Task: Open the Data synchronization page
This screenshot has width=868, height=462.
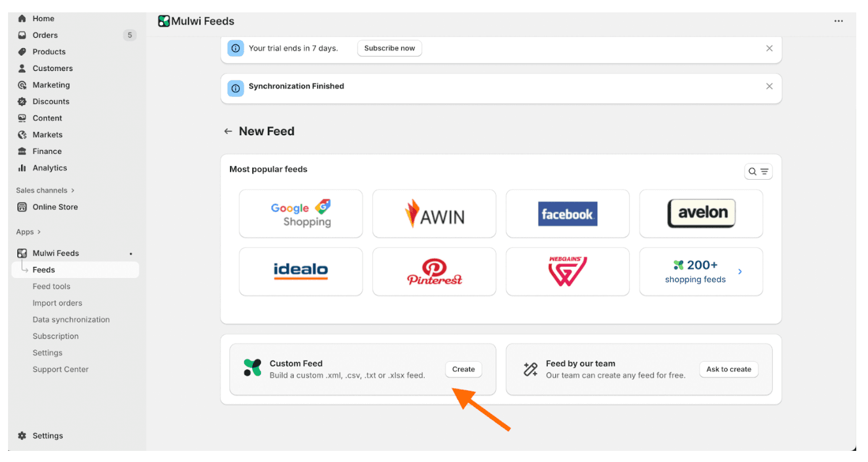Action: coord(70,319)
